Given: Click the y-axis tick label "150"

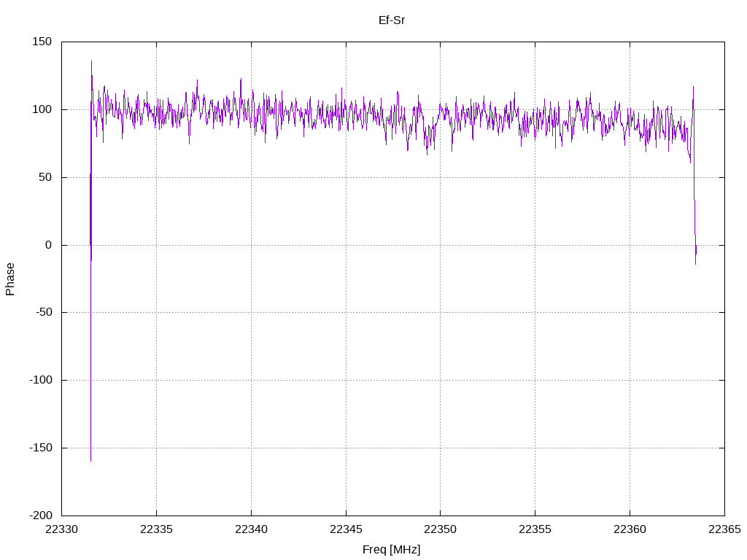Looking at the screenshot, I should click(x=42, y=42).
